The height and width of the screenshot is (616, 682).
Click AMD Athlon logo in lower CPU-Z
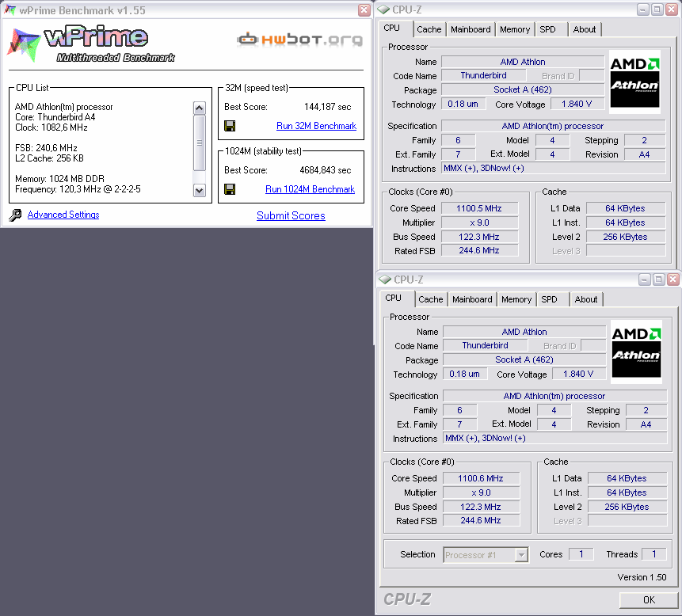coord(636,352)
